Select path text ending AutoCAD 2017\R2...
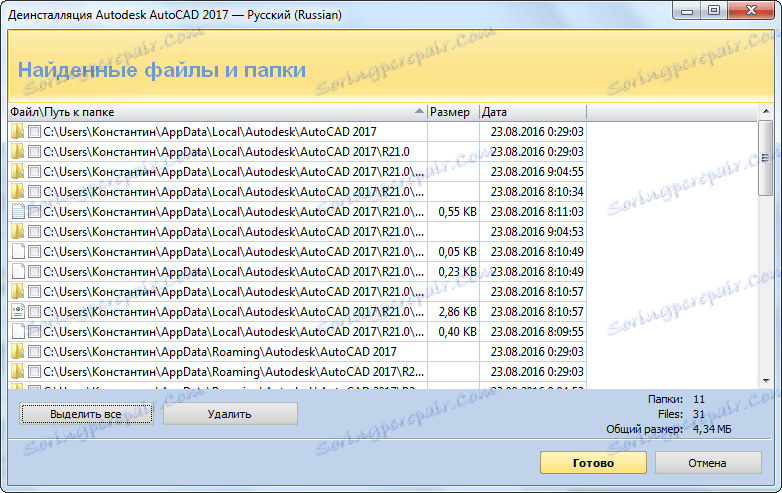Image resolution: width=782 pixels, height=493 pixels. click(234, 371)
